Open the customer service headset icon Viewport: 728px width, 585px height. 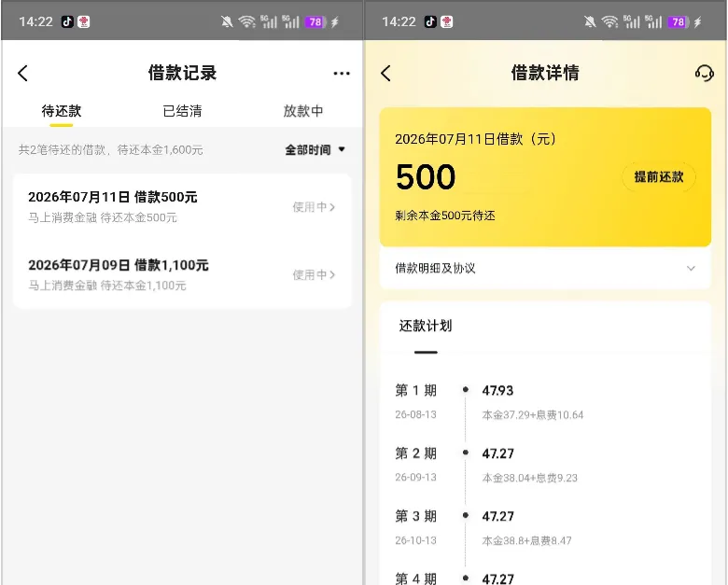[x=704, y=74]
